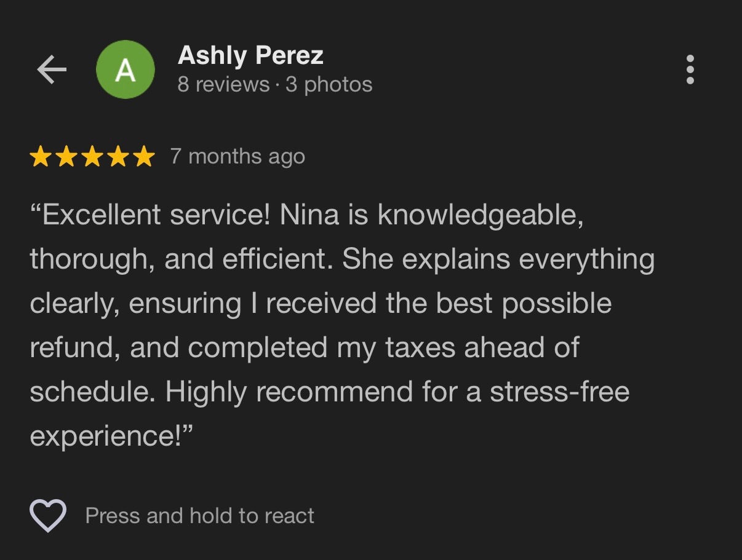The height and width of the screenshot is (560, 742).
Task: Open Ashly Perez reviewer profile name
Action: [x=250, y=56]
